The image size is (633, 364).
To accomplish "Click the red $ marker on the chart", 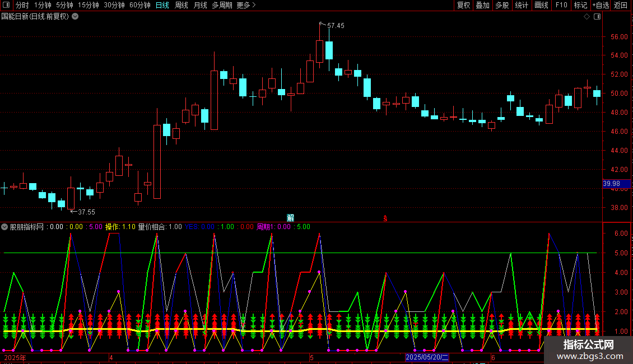I will coord(385,218).
